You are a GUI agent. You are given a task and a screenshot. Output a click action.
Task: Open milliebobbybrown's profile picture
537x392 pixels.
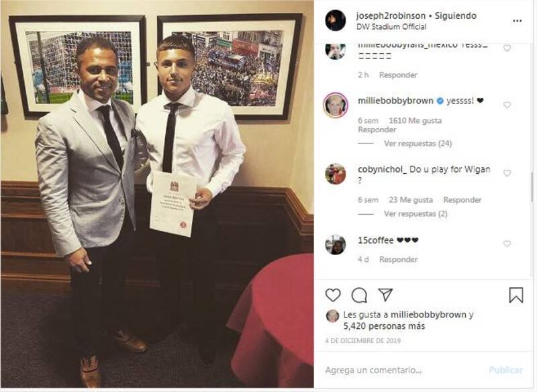coord(336,105)
